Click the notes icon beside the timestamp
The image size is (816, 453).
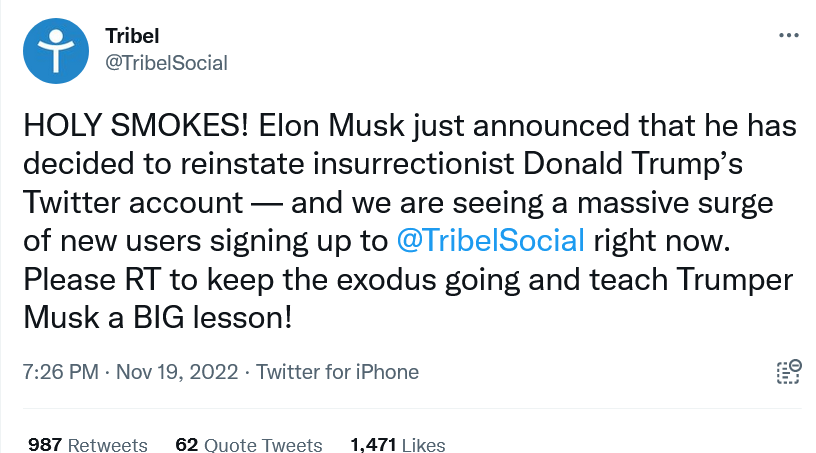click(789, 372)
